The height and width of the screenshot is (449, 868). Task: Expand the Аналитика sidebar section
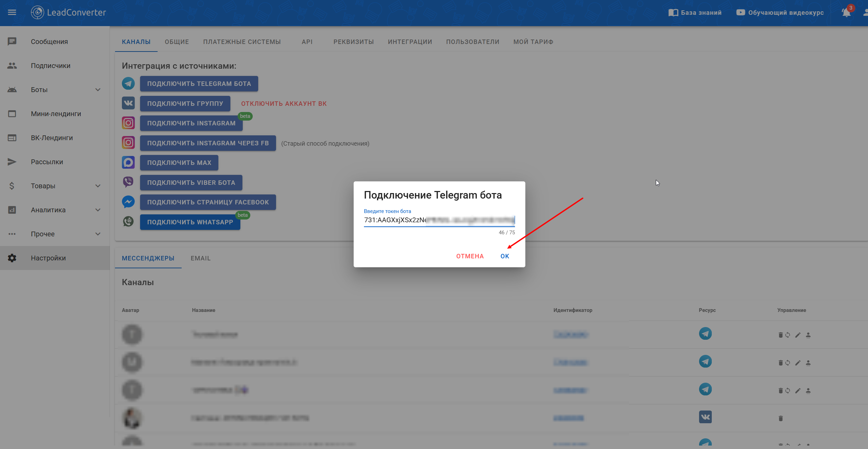pos(98,210)
